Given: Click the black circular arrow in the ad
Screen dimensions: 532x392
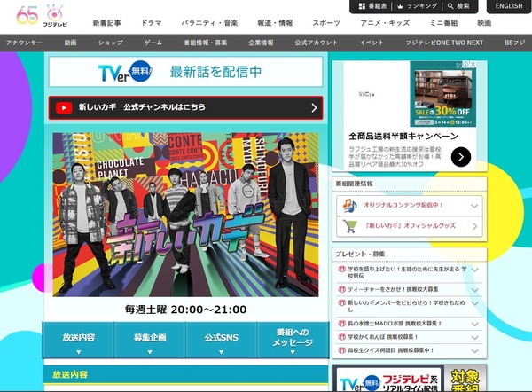Looking at the screenshot, I should (x=461, y=157).
